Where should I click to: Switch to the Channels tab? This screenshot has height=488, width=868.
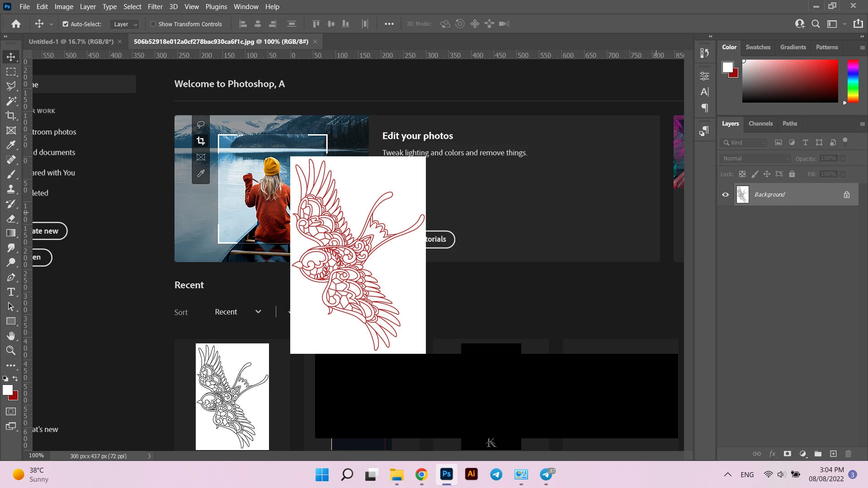pyautogui.click(x=760, y=123)
